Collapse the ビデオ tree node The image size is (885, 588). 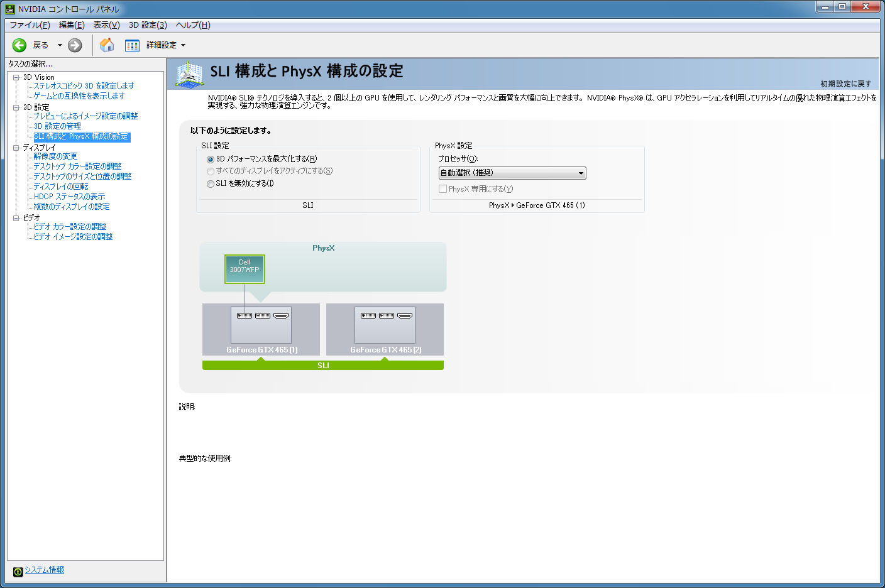[x=16, y=218]
